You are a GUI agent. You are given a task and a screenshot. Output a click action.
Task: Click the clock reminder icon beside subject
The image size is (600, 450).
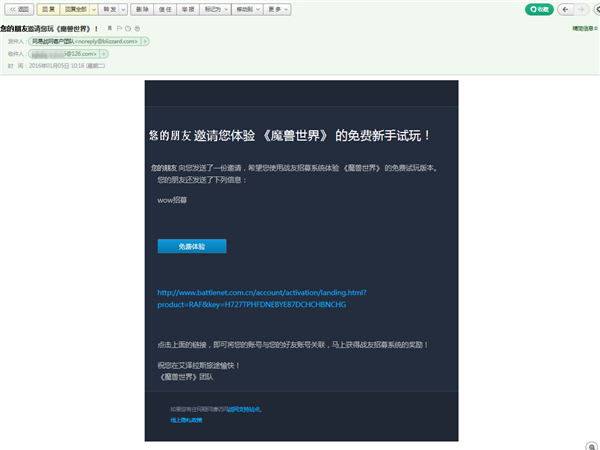click(x=128, y=28)
